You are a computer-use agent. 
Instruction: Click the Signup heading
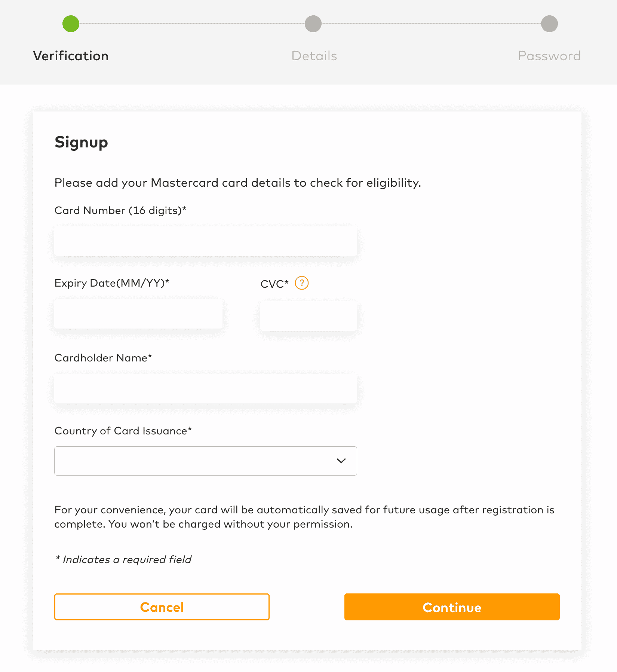[x=81, y=143]
